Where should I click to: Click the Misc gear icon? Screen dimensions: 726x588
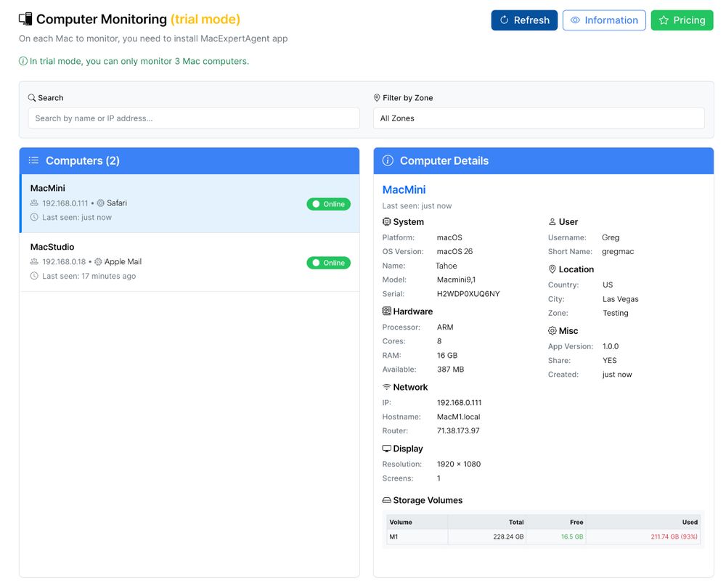(x=552, y=331)
